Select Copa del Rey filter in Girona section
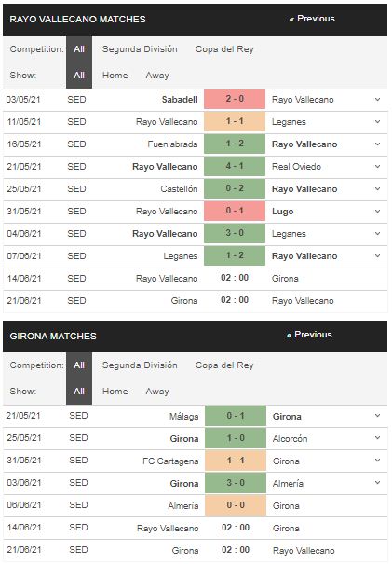This screenshot has width=392, height=564. click(x=224, y=365)
